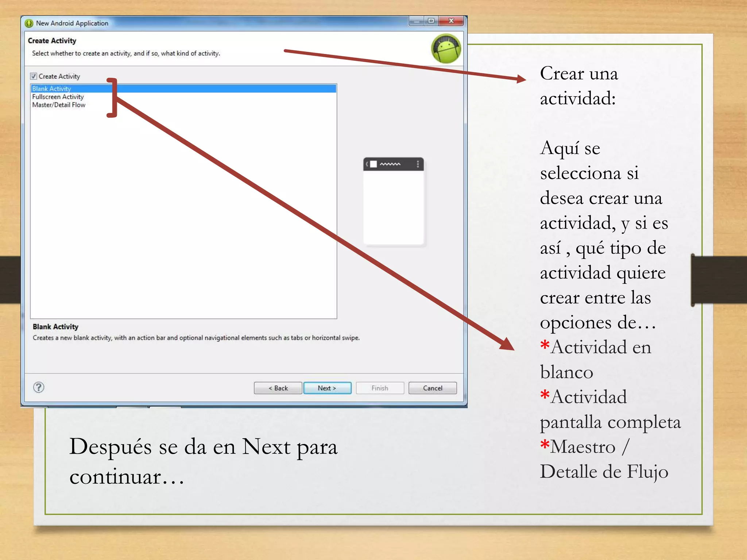Click the bold Create Activity page title
Screen dimensions: 747x560
coord(52,41)
